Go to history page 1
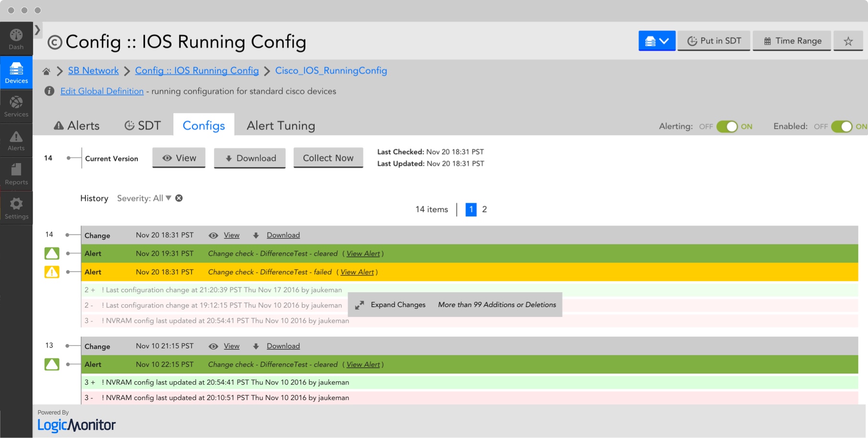Image resolution: width=868 pixels, height=438 pixels. 471,209
